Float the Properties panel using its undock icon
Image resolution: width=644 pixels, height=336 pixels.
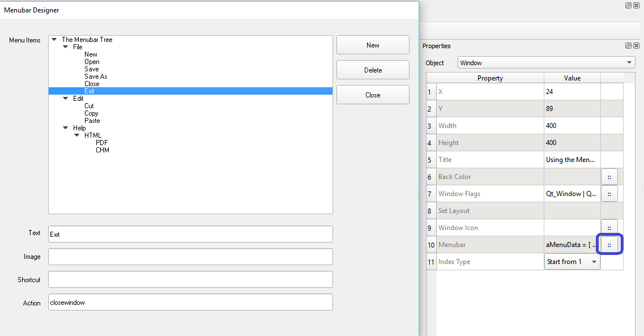[x=628, y=45]
